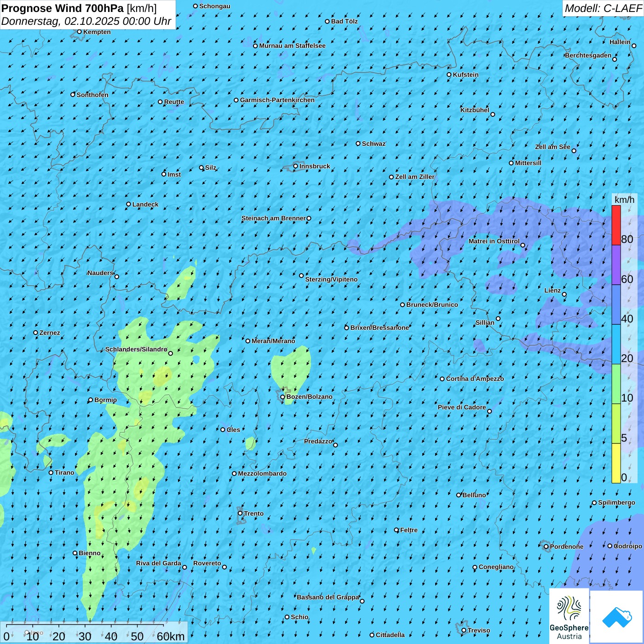Image resolution: width=644 pixels, height=644 pixels.
Task: Click the red 80 km/h legend color
Action: (616, 225)
